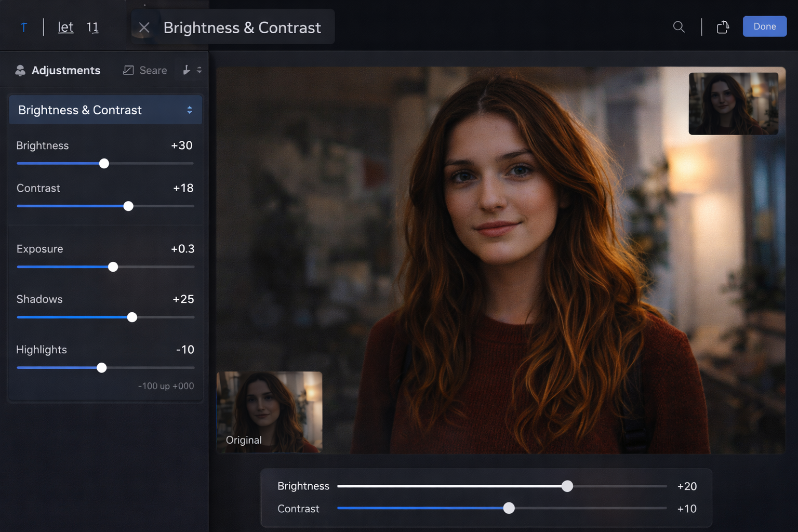Click the magnifier search icon
Image resolution: width=798 pixels, height=532 pixels.
pyautogui.click(x=679, y=26)
